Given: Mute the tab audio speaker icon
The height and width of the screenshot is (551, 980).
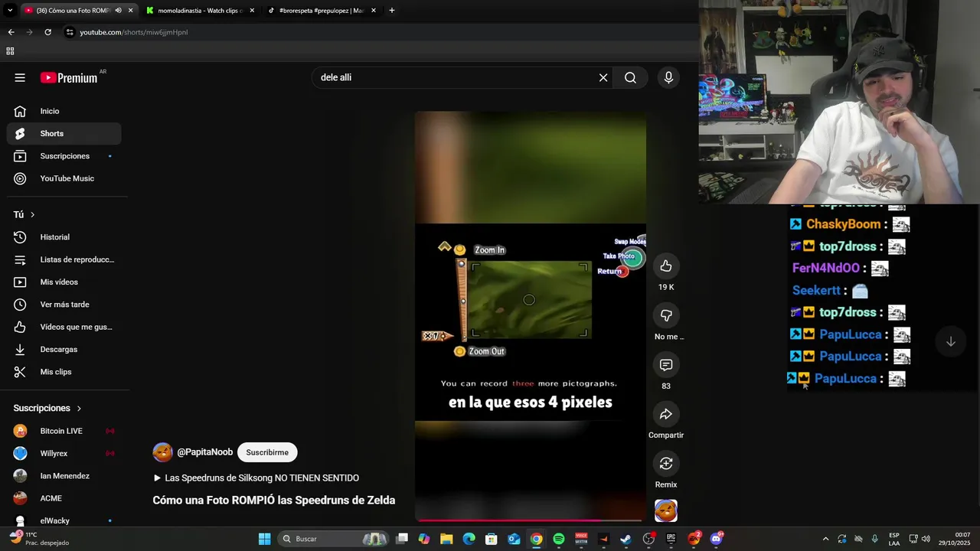Looking at the screenshot, I should [x=118, y=11].
